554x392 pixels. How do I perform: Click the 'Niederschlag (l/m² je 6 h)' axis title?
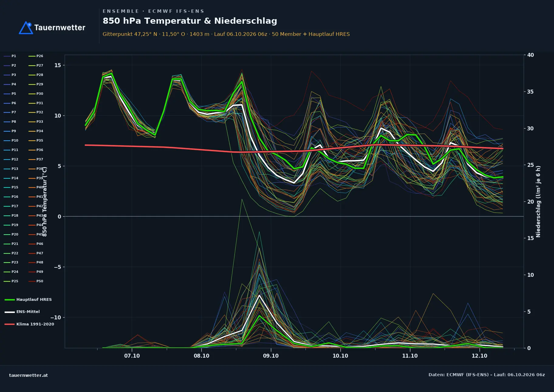pos(538,201)
